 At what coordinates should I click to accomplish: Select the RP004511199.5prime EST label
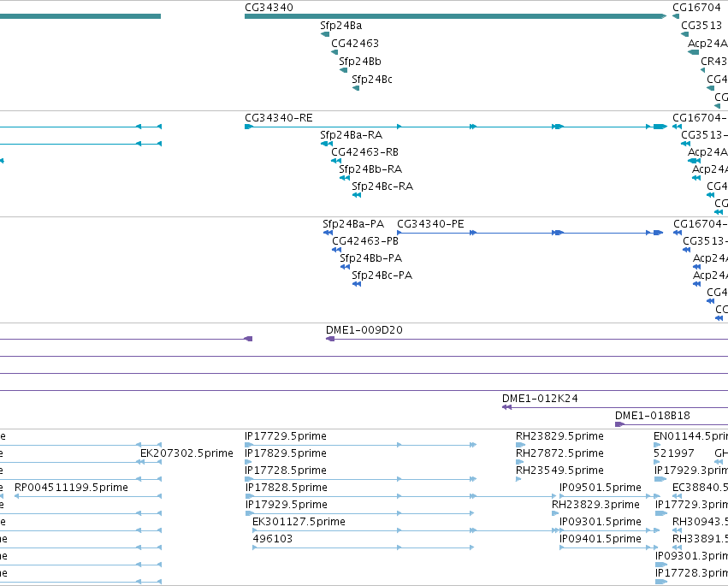[71, 488]
